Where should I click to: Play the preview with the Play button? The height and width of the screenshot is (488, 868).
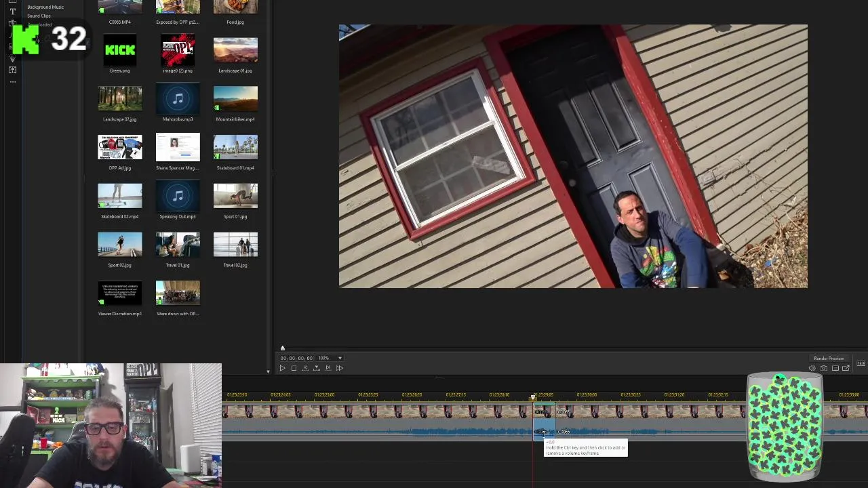pyautogui.click(x=283, y=368)
